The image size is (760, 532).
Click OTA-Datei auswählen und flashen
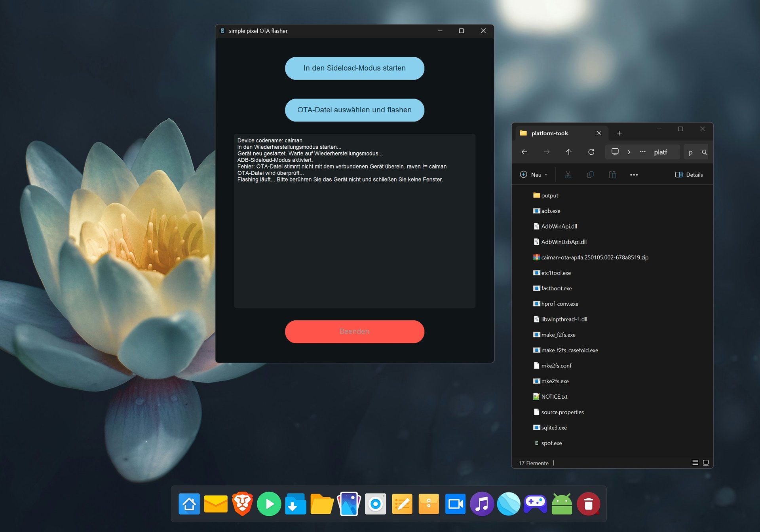pyautogui.click(x=354, y=110)
